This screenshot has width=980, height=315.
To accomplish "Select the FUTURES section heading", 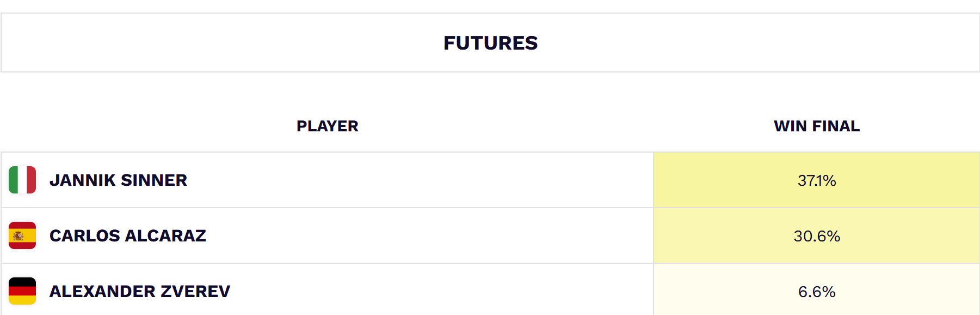I will pyautogui.click(x=490, y=43).
